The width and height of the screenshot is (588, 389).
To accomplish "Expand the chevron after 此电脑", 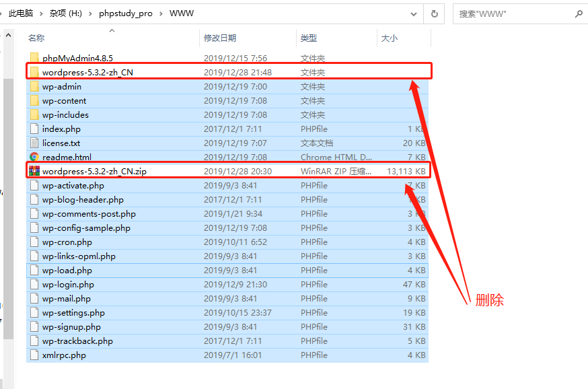I will tap(41, 14).
